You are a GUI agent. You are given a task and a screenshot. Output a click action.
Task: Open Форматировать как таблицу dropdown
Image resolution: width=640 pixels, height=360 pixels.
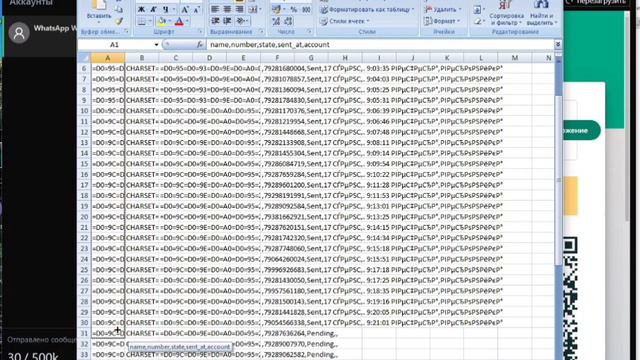[x=367, y=9]
